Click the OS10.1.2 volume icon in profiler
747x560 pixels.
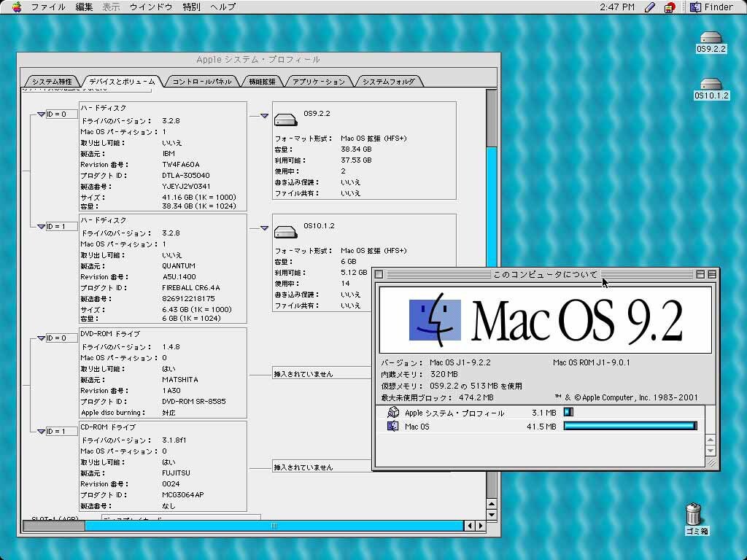click(x=285, y=232)
